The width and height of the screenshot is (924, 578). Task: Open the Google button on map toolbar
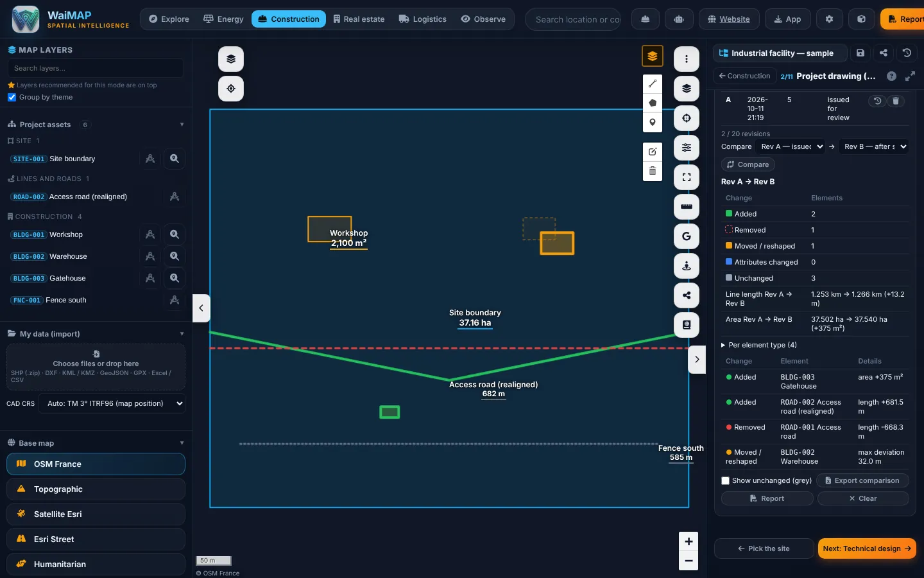(687, 236)
